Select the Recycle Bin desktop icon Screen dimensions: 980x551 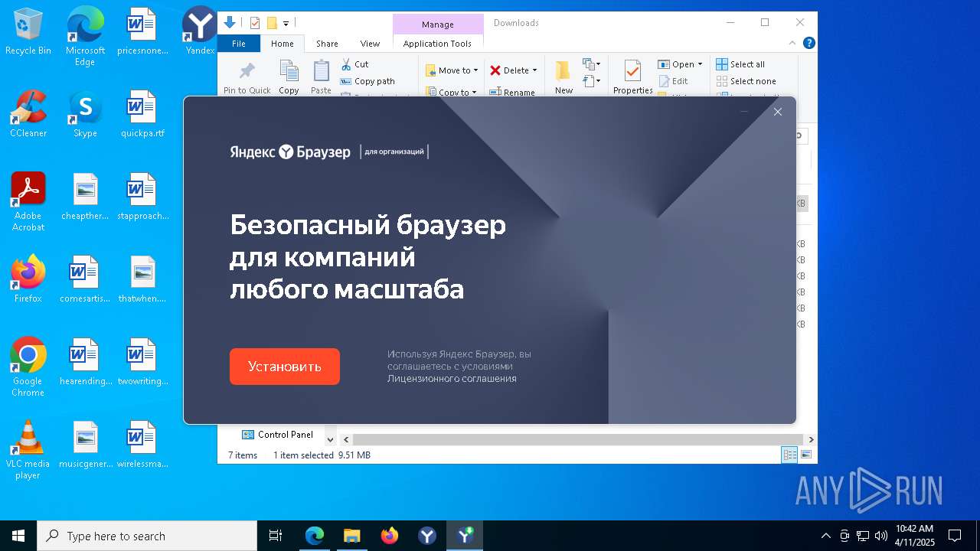click(28, 32)
